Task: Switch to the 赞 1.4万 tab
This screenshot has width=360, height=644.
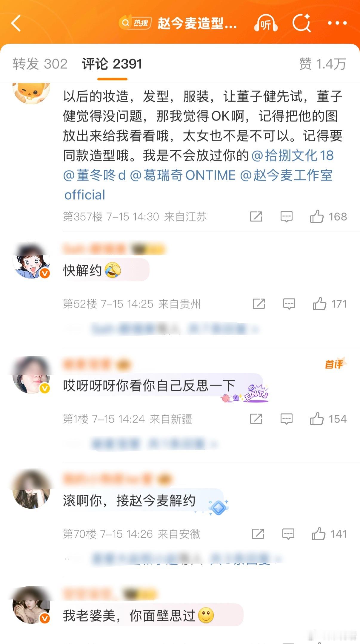Action: point(323,64)
